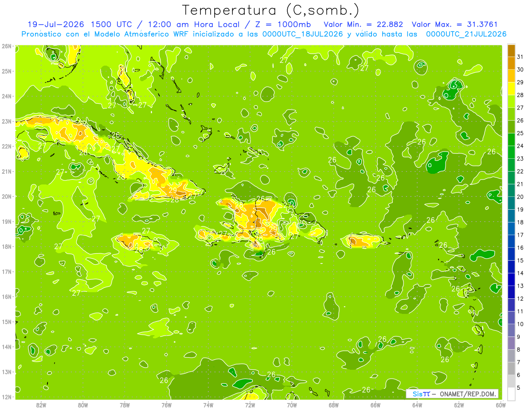This screenshot has height=411, width=532.
Task: Click the colorbar scale number "12"
Action: (520, 298)
